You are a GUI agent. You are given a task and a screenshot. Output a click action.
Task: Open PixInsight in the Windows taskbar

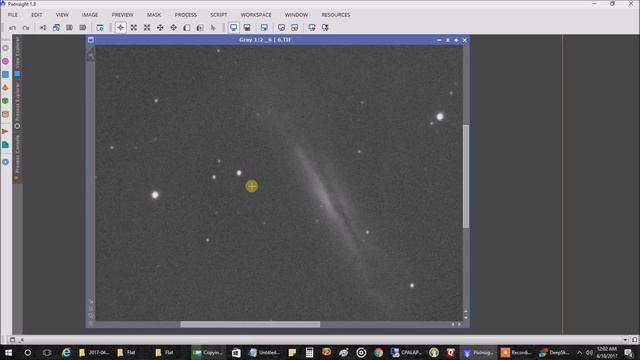pyautogui.click(x=479, y=352)
